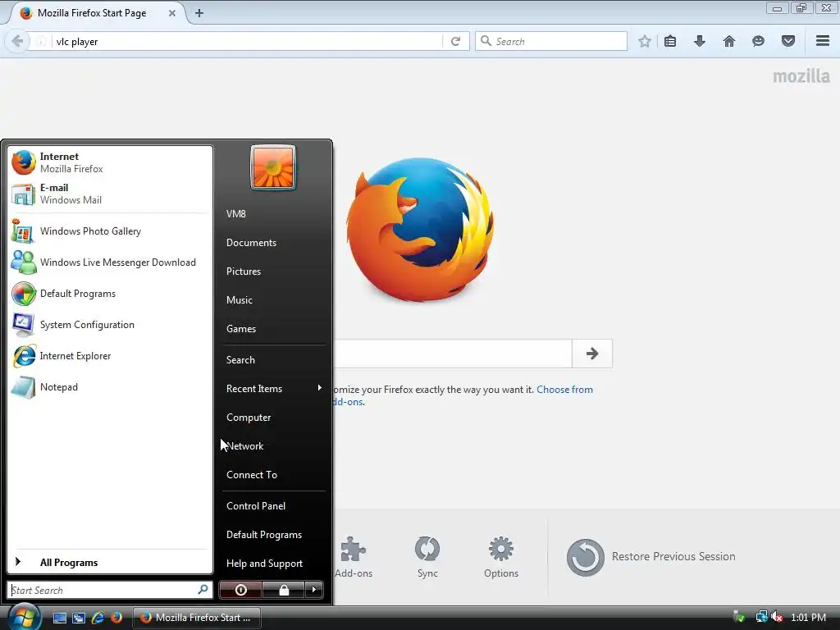Click the Start Search magnifier icon

tap(203, 590)
